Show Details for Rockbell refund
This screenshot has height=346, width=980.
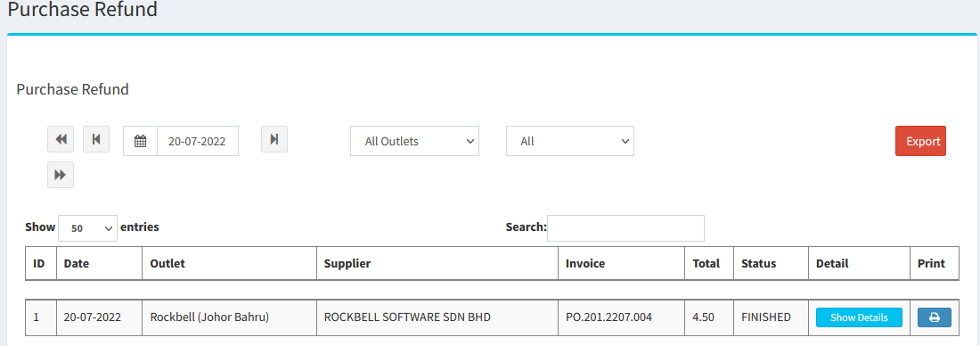click(x=859, y=317)
